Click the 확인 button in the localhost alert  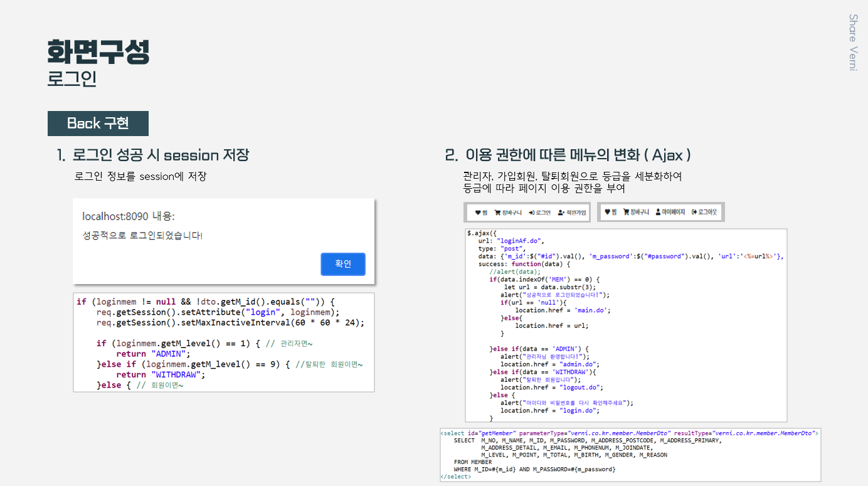342,264
